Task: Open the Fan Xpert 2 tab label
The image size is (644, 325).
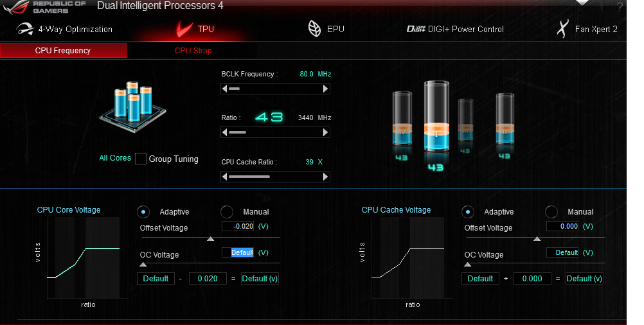Action: [x=596, y=29]
